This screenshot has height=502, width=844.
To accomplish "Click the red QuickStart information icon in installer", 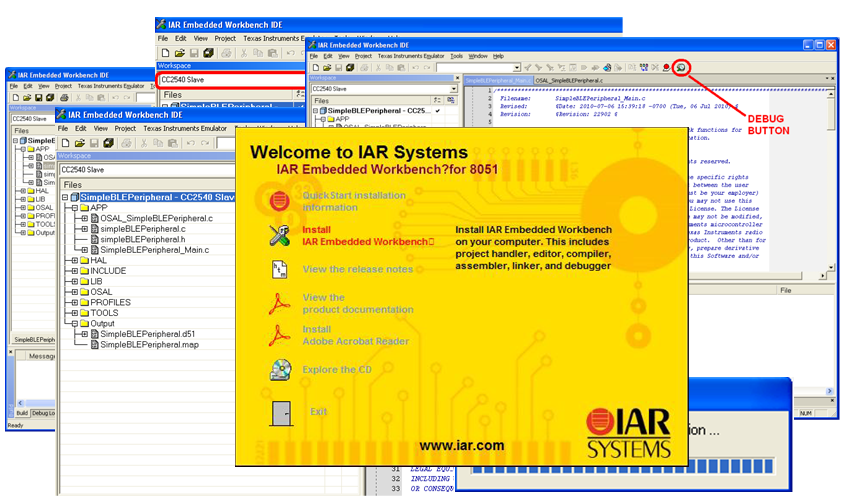I will (x=279, y=201).
